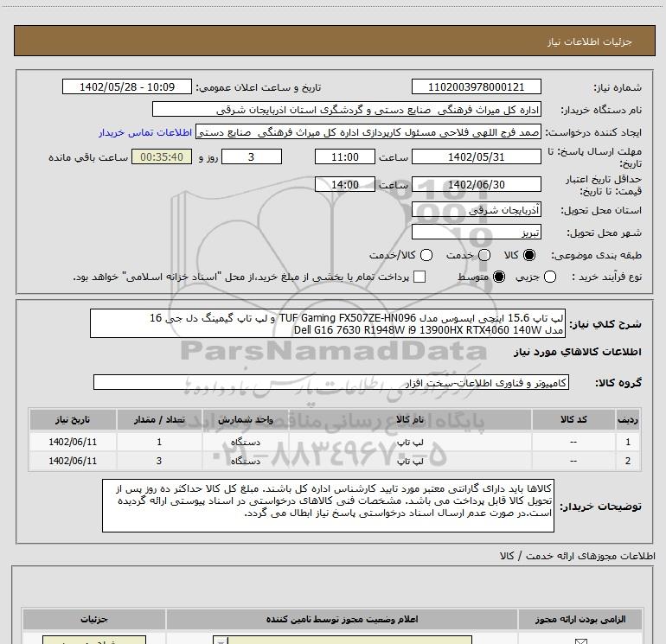
Task: Click دستگاه unit in row 1
Action: coord(246,443)
